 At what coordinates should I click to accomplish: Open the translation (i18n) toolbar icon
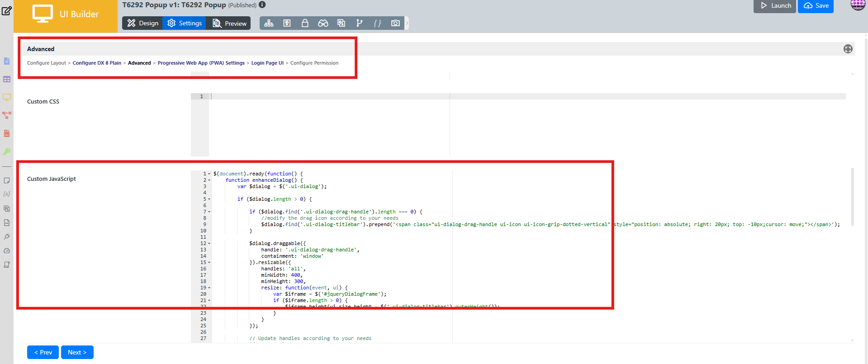pos(341,23)
